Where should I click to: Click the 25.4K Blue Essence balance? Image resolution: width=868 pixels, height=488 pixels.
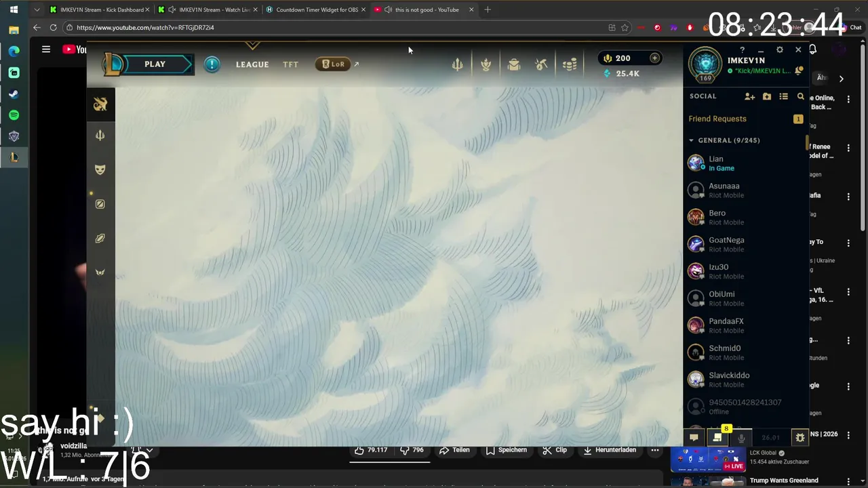click(621, 73)
